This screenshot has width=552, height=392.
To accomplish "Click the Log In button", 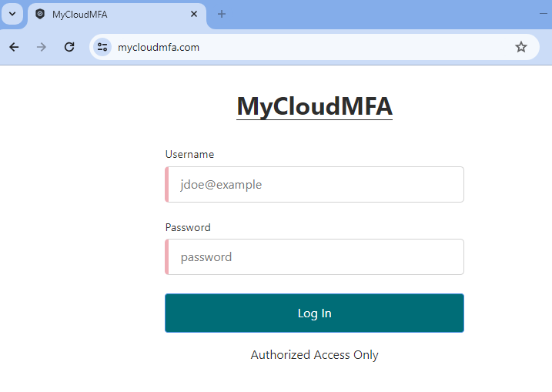I will (314, 313).
